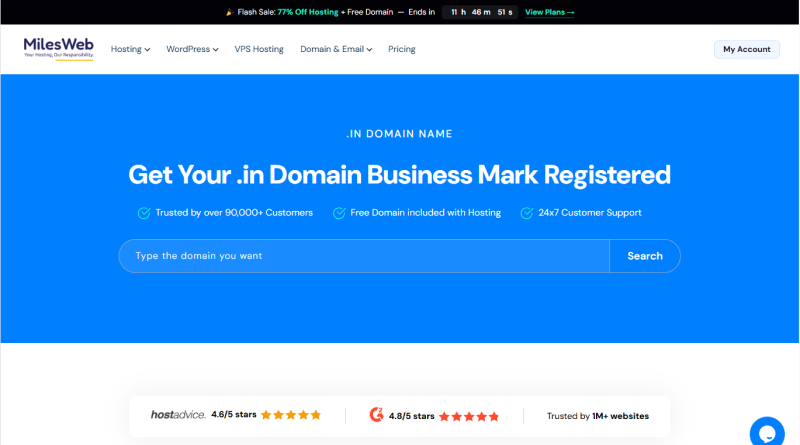Click 'Free Domain included with Hosting' text

[426, 213]
